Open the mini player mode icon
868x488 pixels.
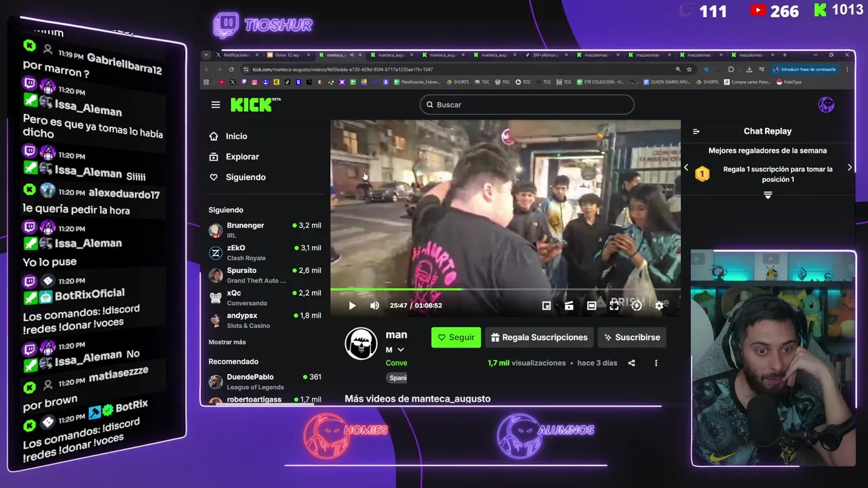point(547,306)
